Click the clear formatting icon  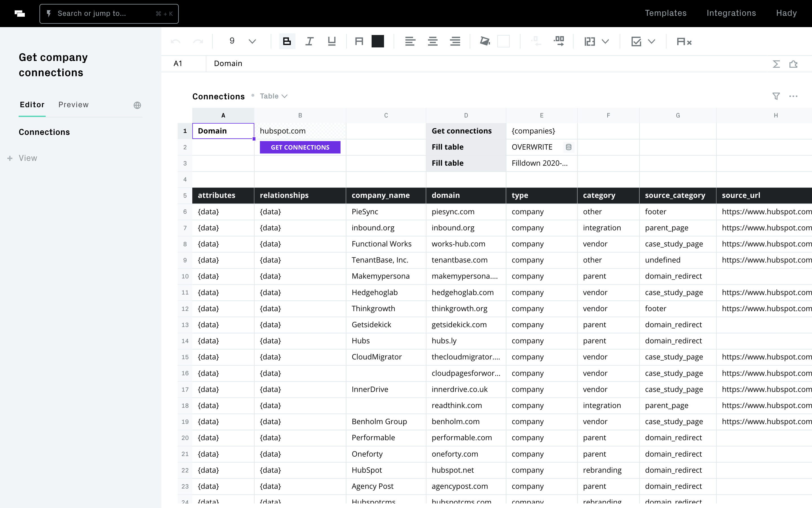click(x=684, y=42)
